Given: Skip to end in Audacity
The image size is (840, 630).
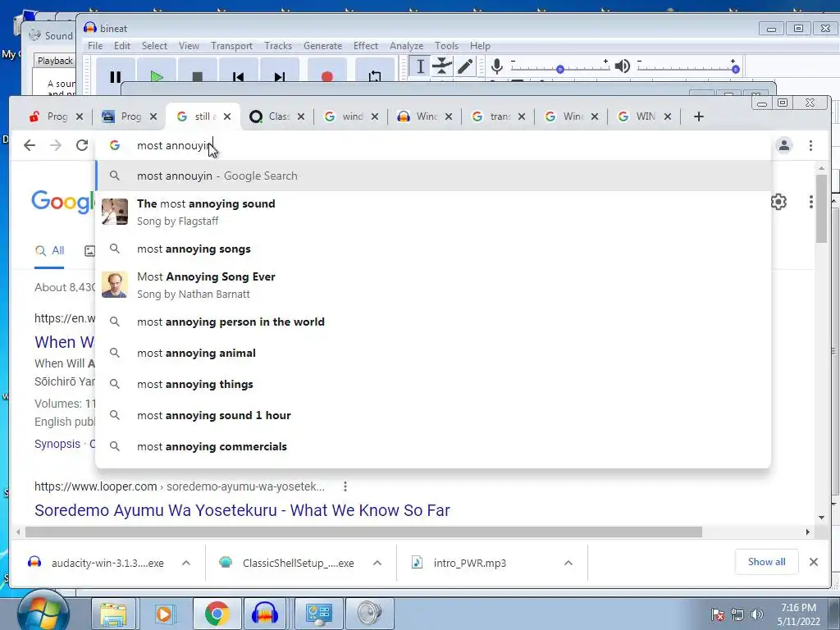Looking at the screenshot, I should click(280, 71).
